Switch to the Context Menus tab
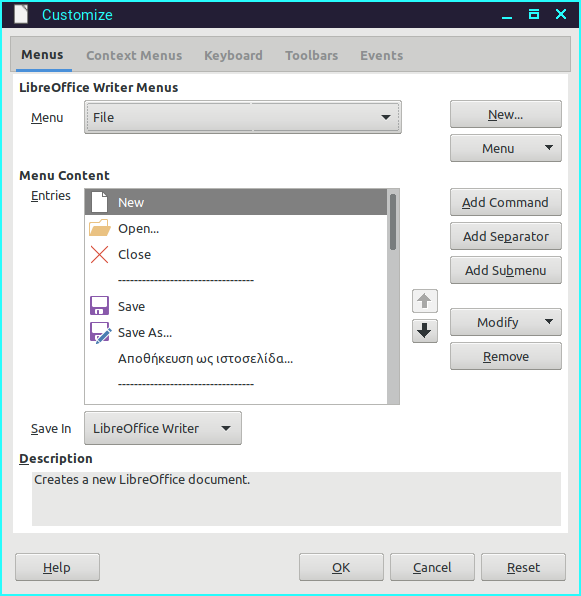 (x=134, y=55)
